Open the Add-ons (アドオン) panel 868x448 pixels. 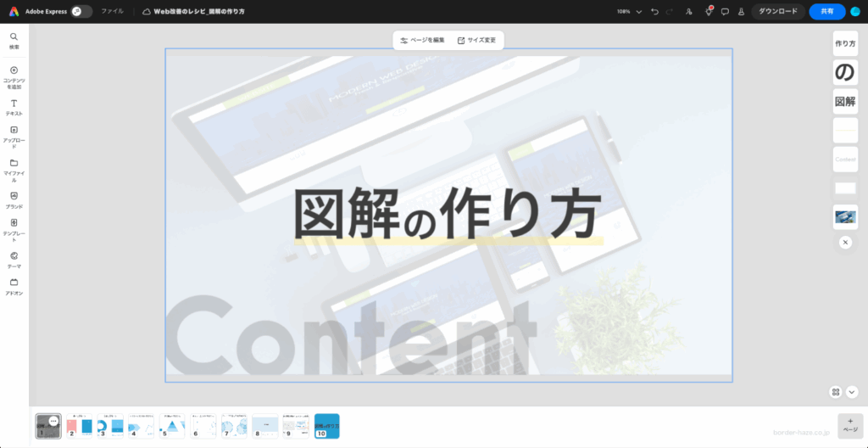pyautogui.click(x=14, y=286)
